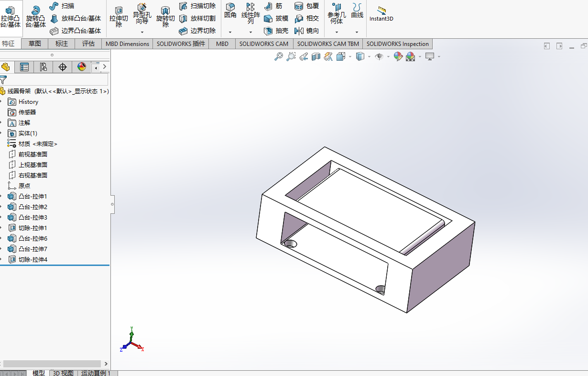This screenshot has width=588, height=376.
Task: Click the 线性阵列 linear pattern tool
Action: (250, 13)
